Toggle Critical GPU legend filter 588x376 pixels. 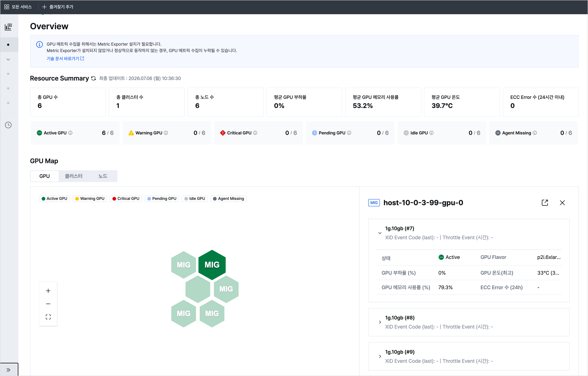[126, 198]
